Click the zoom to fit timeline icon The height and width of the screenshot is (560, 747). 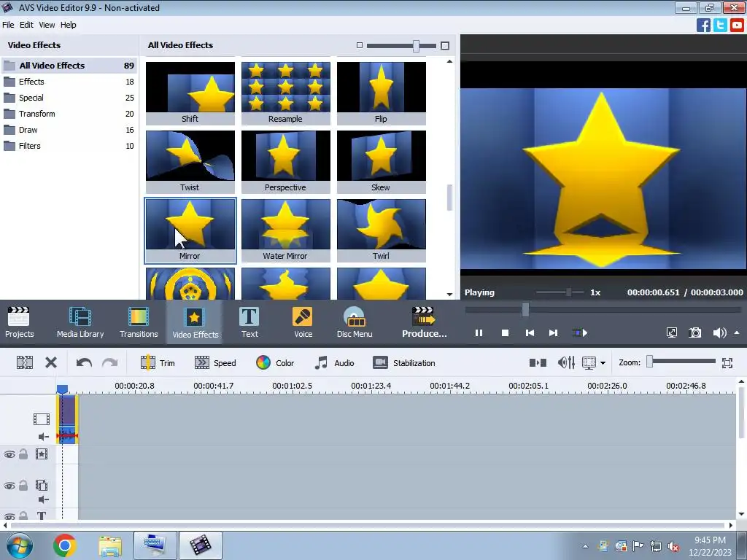[727, 363]
